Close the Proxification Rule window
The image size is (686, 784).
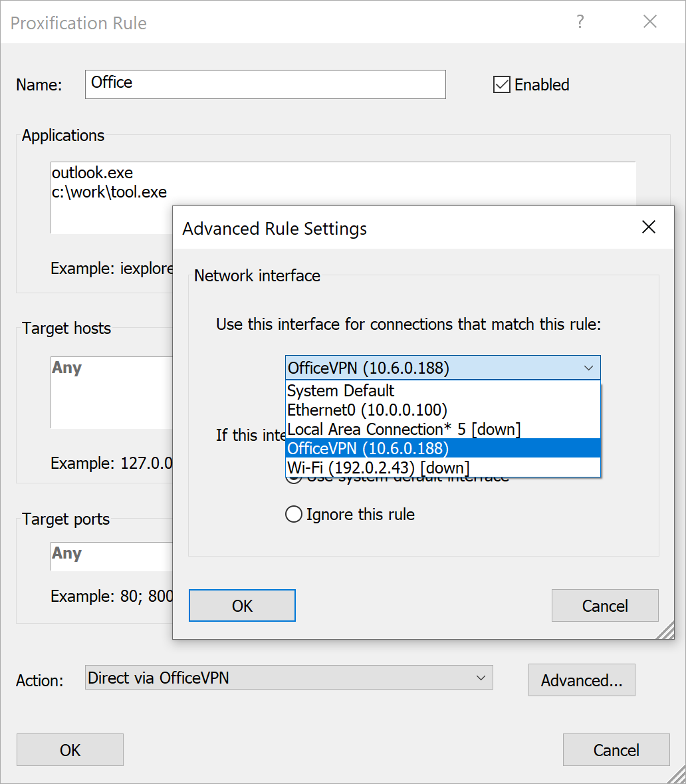pos(649,22)
